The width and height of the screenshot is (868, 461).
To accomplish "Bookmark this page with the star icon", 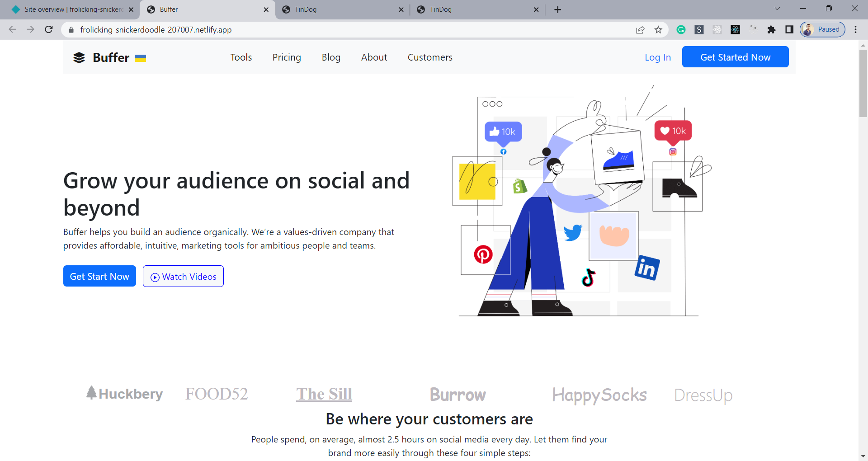I will (658, 30).
